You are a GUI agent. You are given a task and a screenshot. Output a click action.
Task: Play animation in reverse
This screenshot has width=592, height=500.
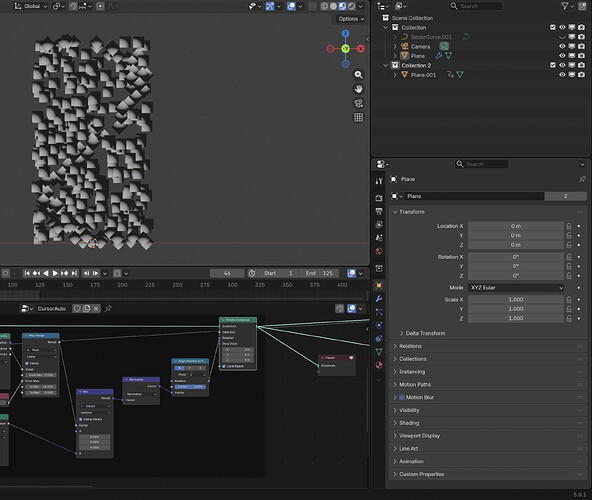[x=46, y=273]
